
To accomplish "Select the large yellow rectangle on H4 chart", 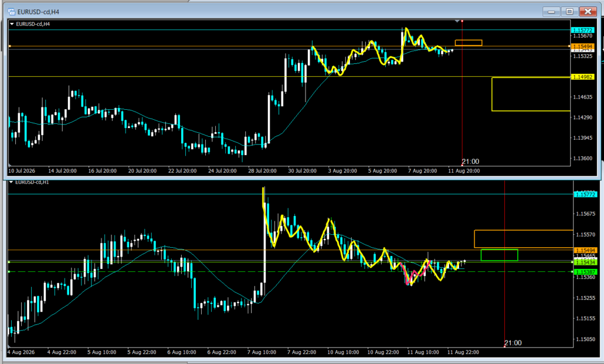I will (x=531, y=94).
